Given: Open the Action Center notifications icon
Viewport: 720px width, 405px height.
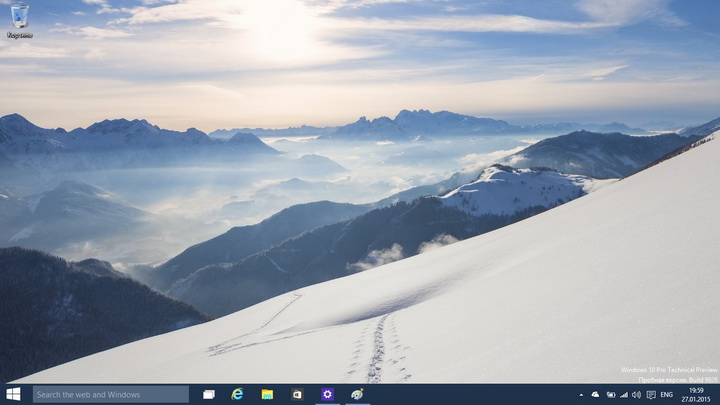Looking at the screenshot, I should pyautogui.click(x=650, y=395).
